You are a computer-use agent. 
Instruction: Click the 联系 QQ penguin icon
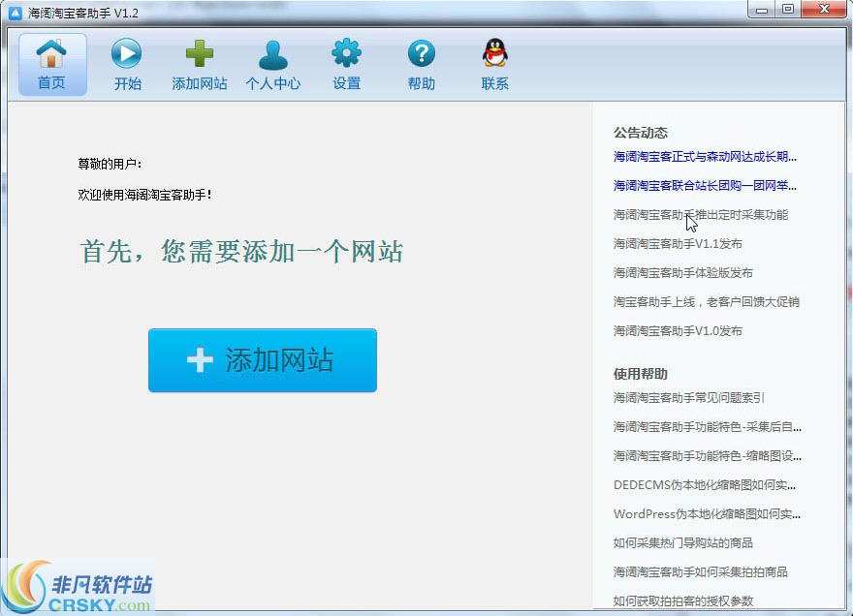[x=495, y=52]
